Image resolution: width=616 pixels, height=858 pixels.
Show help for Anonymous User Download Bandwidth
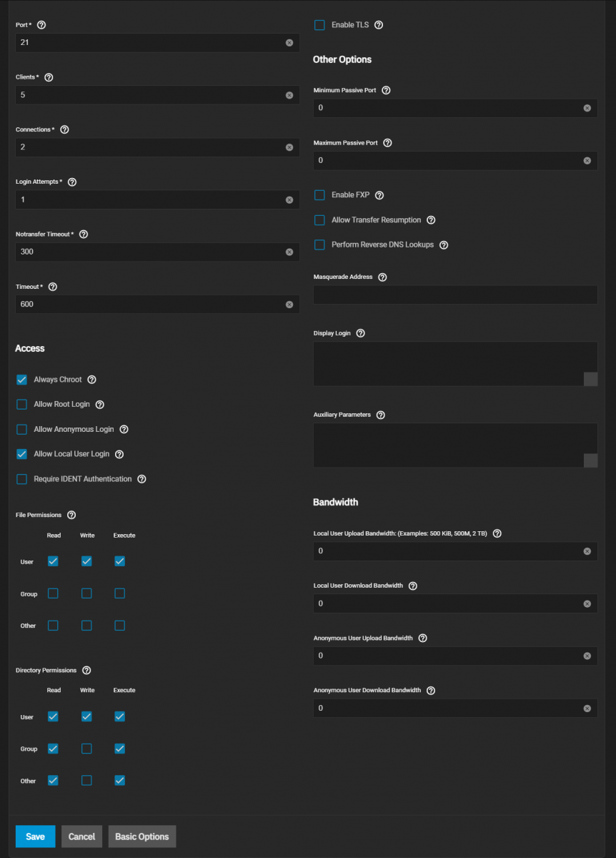point(431,691)
